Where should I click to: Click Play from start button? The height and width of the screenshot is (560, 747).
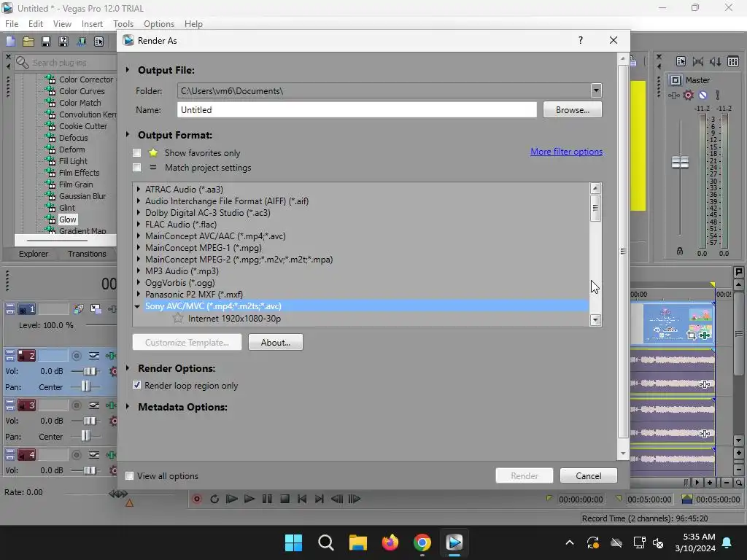(231, 499)
